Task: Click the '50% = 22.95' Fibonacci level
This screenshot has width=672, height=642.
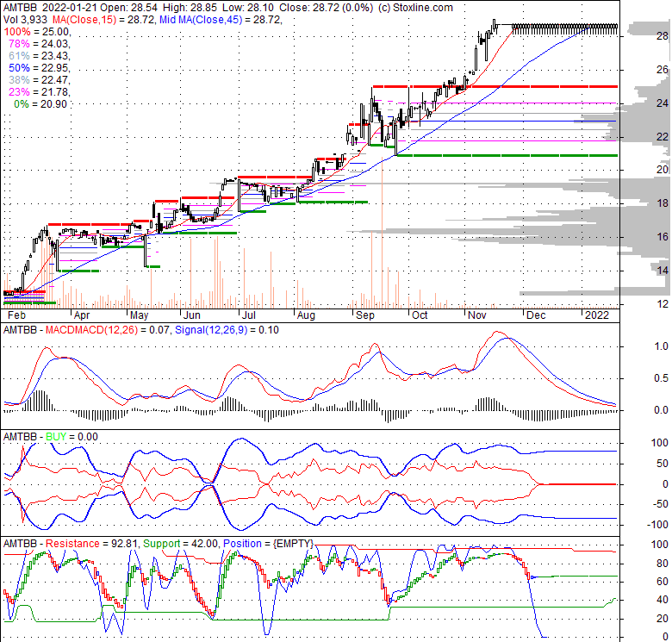Action: click(x=39, y=68)
